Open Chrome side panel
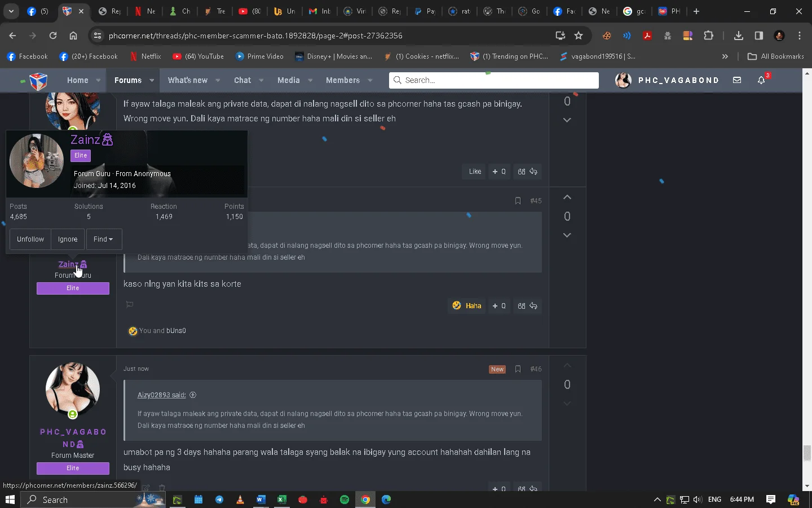This screenshot has width=812, height=508. point(759,36)
